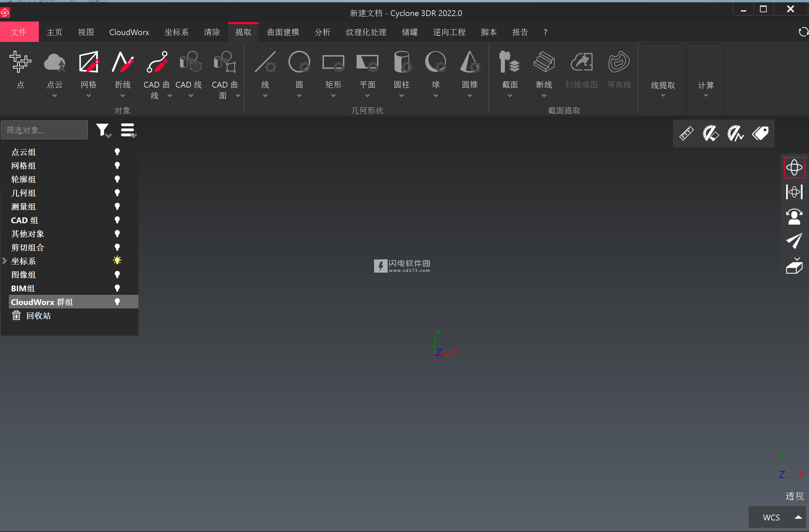The width and height of the screenshot is (809, 532).
Task: Toggle visibility bulb for 网格组
Action: tap(117, 166)
